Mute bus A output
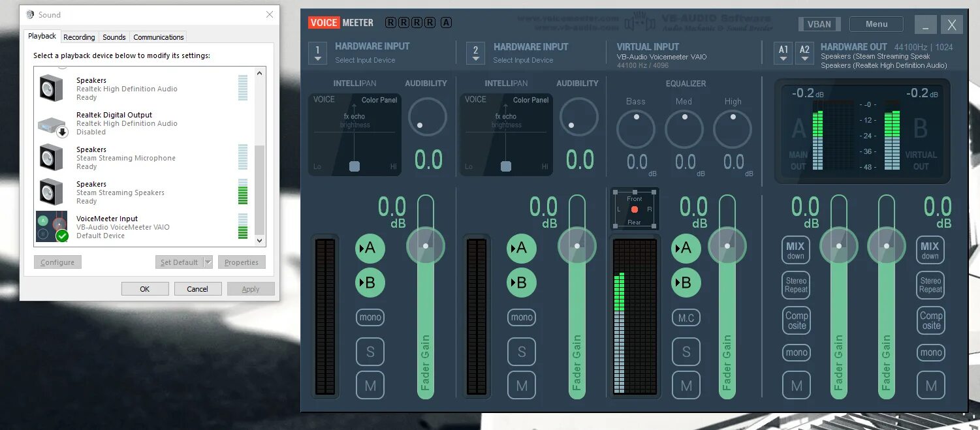 797,386
